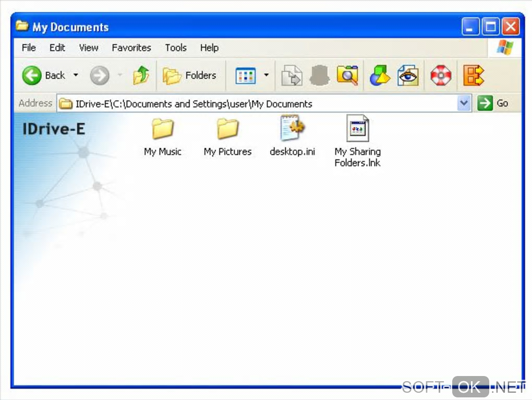This screenshot has width=532, height=400.
Task: Open the View menu
Action: point(89,48)
